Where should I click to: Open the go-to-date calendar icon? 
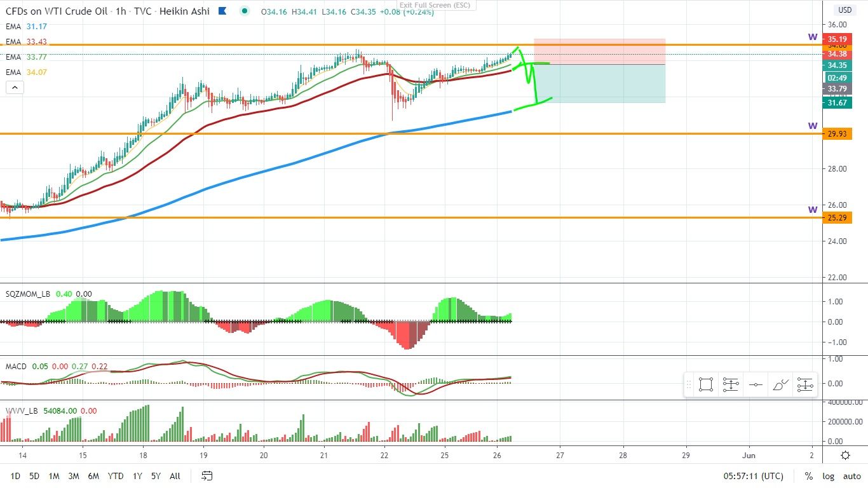207,475
